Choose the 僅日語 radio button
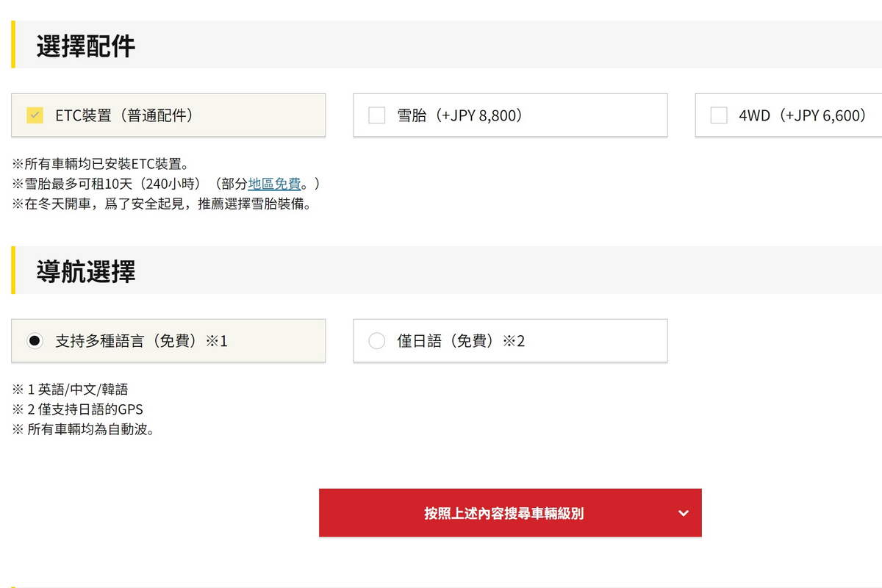882x588 pixels. 376,341
